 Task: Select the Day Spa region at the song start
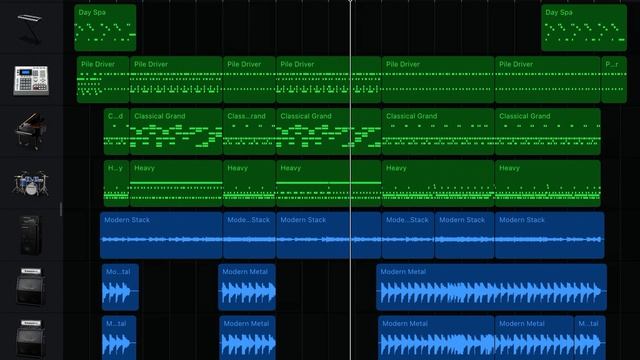[105, 28]
